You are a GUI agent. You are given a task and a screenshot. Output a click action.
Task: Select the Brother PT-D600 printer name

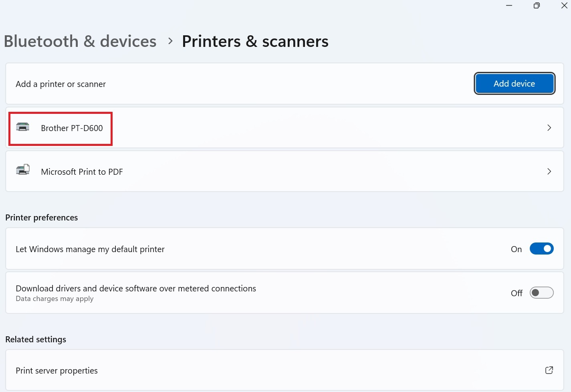point(72,128)
